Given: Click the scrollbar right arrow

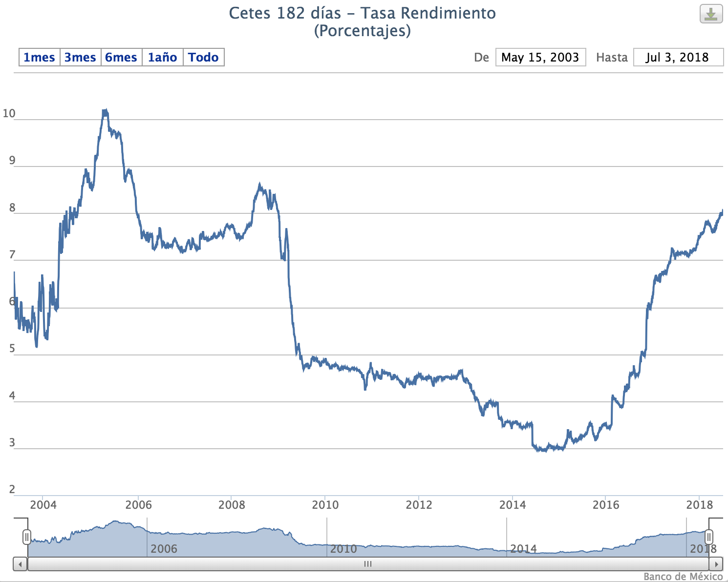Looking at the screenshot, I should [x=716, y=564].
